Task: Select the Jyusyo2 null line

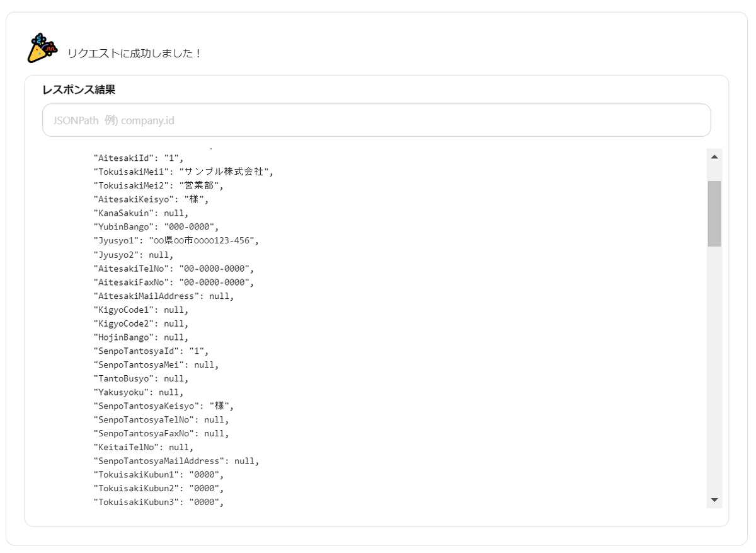Action: 133,255
